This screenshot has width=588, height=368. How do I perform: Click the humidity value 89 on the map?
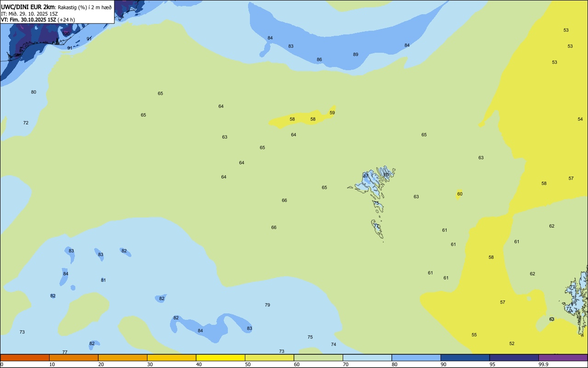pos(356,55)
